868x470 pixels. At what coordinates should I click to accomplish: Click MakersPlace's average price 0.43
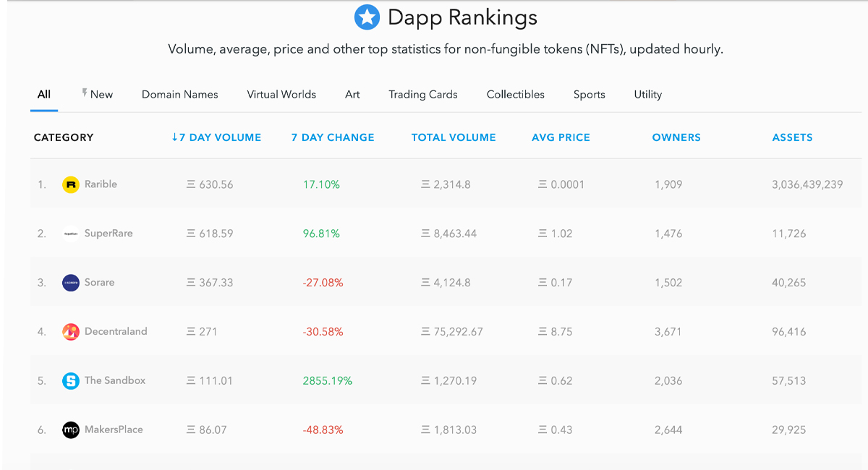coord(556,430)
